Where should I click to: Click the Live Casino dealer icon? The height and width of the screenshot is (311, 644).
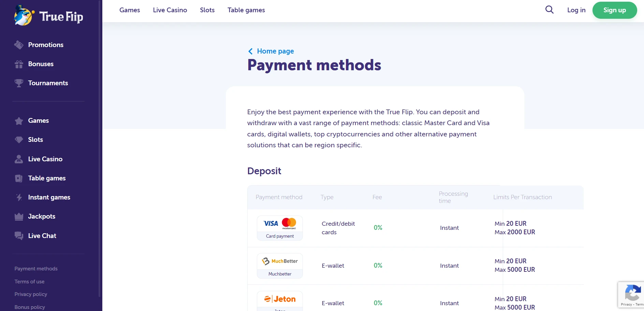click(19, 159)
